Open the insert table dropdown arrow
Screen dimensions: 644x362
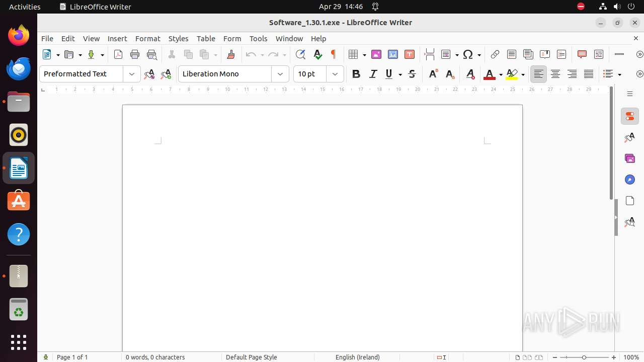pyautogui.click(x=364, y=55)
